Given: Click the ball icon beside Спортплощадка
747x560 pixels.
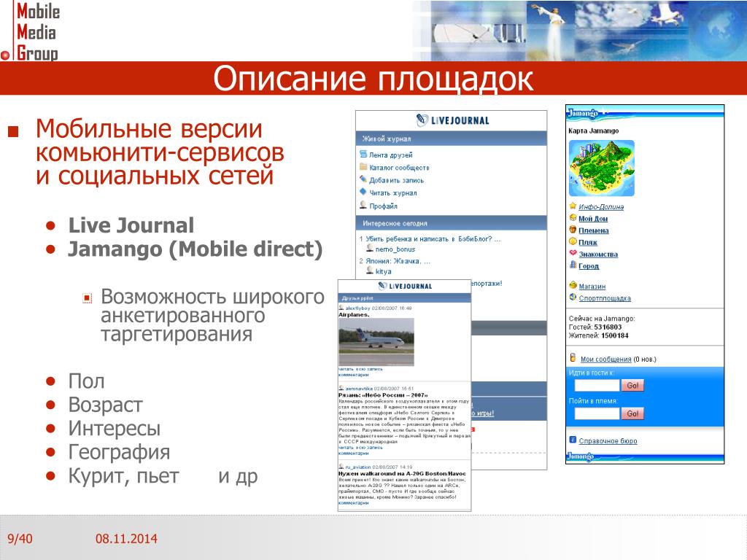Looking at the screenshot, I should (573, 297).
